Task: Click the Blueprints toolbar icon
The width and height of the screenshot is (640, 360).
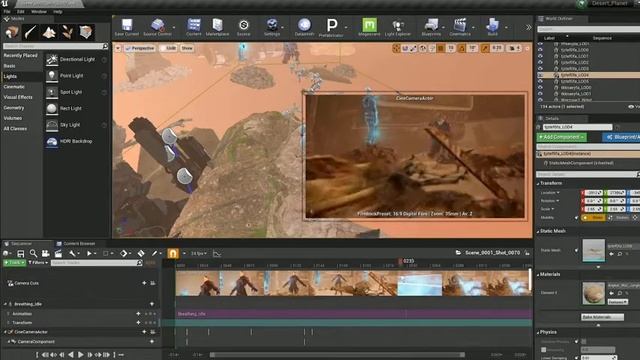Action: (x=431, y=27)
